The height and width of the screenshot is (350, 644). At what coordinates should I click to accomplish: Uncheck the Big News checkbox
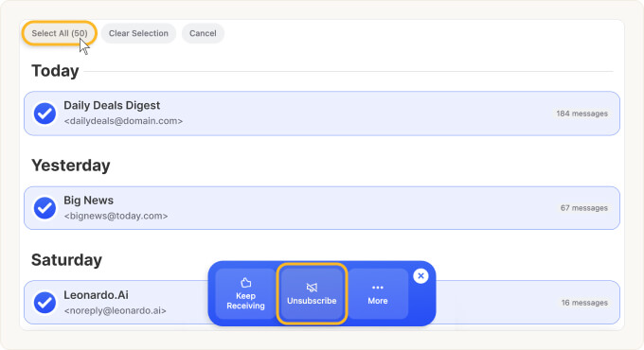45,208
